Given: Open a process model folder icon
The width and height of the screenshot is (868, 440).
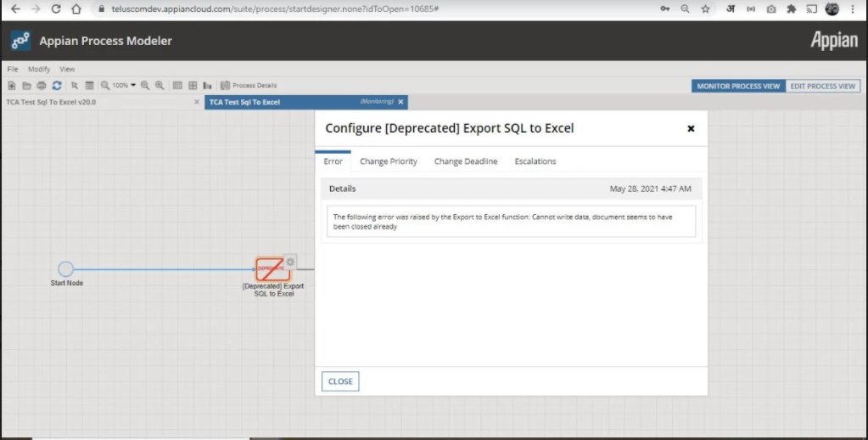Looking at the screenshot, I should [x=26, y=85].
